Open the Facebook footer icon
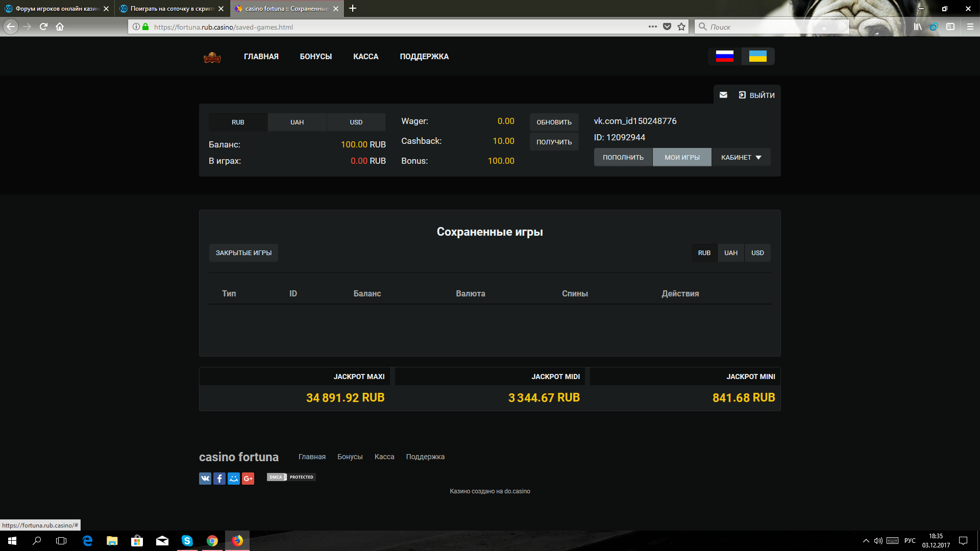 point(219,478)
